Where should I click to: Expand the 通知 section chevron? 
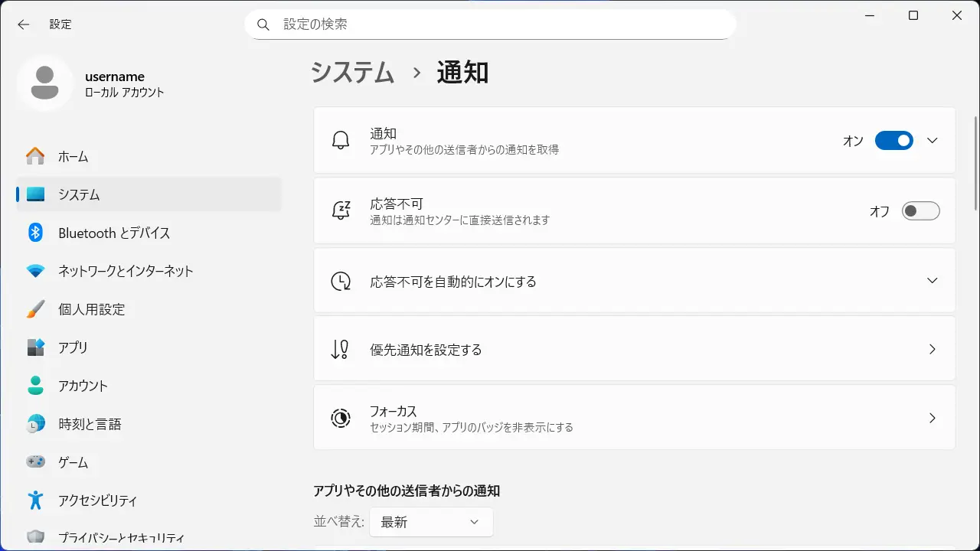(x=932, y=141)
